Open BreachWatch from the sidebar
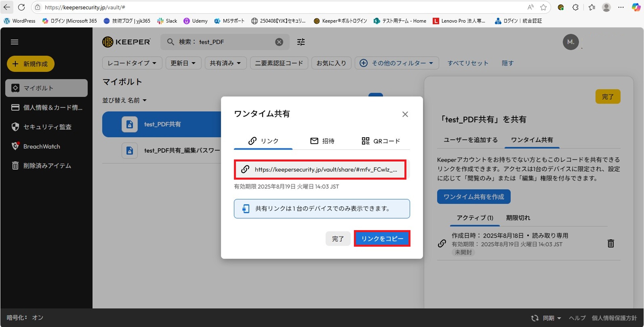Screen dimensions: 644x327 41,147
